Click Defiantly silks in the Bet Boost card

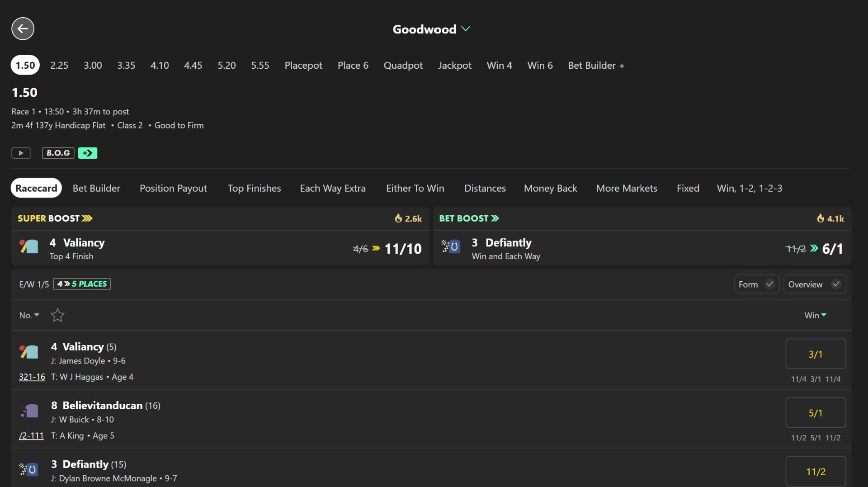click(x=451, y=246)
